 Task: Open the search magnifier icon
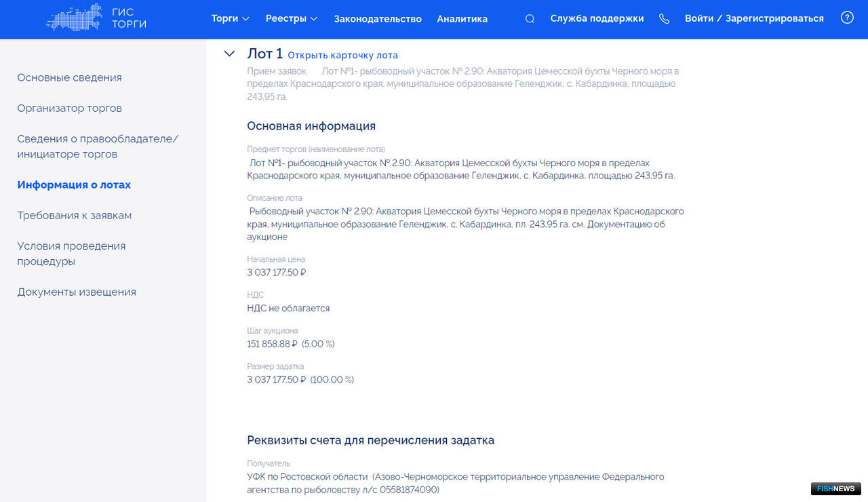(x=530, y=19)
